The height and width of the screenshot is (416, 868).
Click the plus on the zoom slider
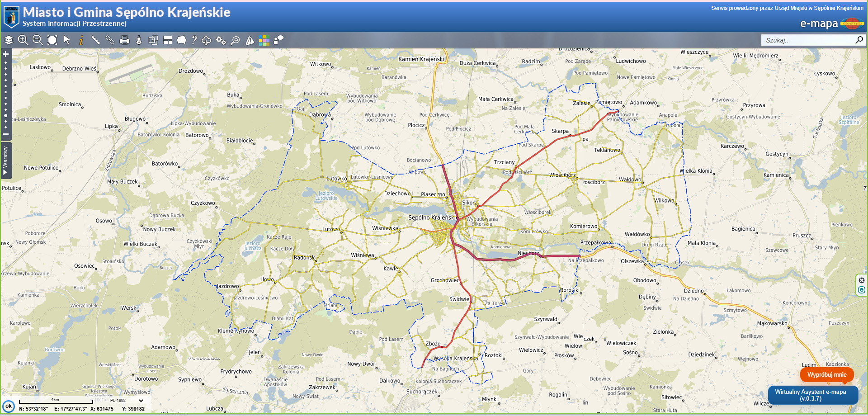point(6,54)
